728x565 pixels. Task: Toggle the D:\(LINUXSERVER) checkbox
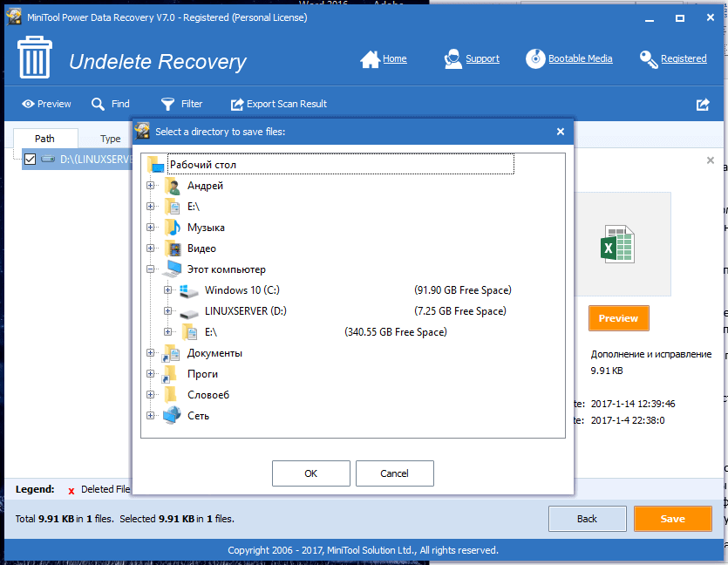point(30,160)
